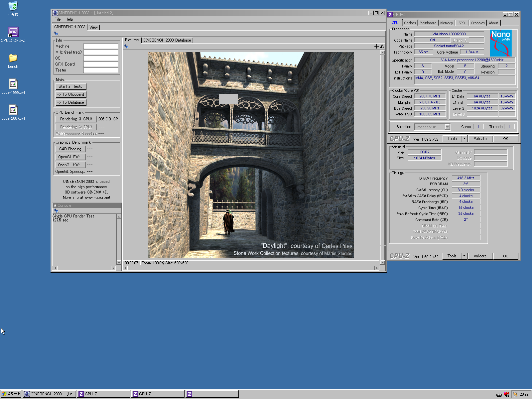This screenshot has height=399, width=532.
Task: Click lower CPU-Z OK button
Action: pos(505,256)
